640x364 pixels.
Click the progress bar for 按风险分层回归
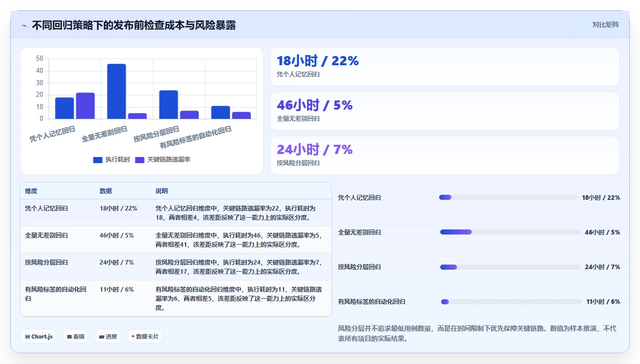tap(510, 267)
